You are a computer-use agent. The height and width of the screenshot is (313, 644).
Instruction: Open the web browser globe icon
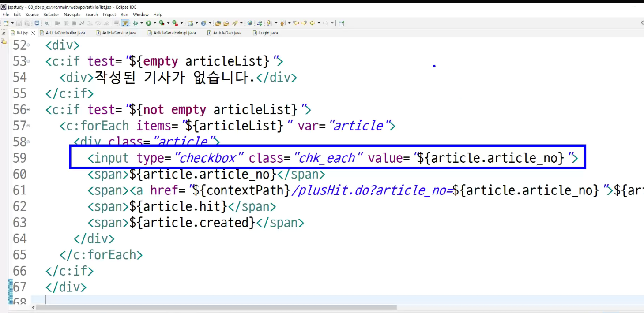[x=250, y=23]
